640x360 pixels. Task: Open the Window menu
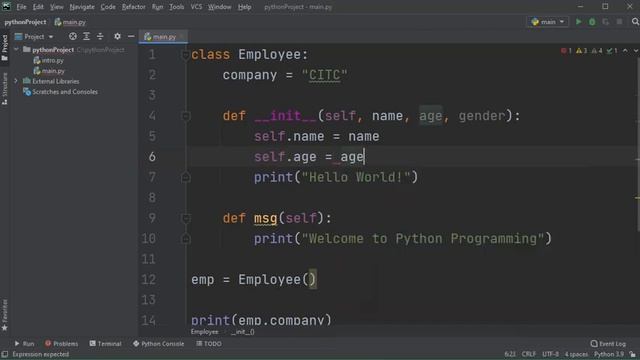pos(220,7)
